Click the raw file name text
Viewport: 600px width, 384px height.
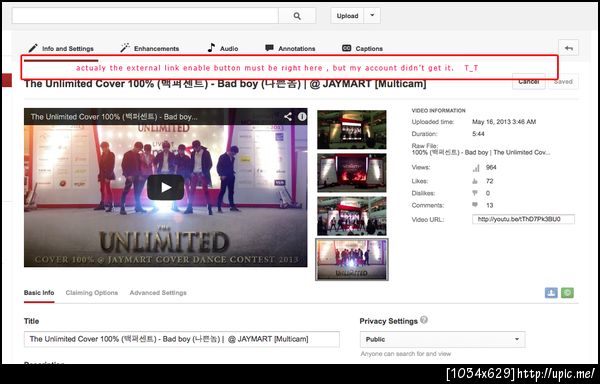tap(481, 152)
